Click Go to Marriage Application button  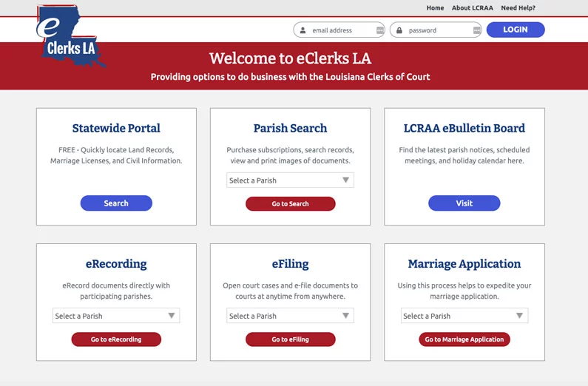coord(464,339)
